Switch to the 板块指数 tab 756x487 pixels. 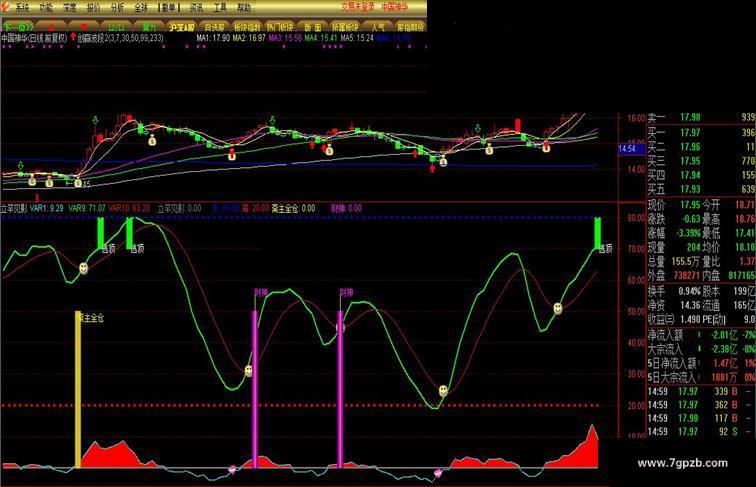pyautogui.click(x=247, y=27)
